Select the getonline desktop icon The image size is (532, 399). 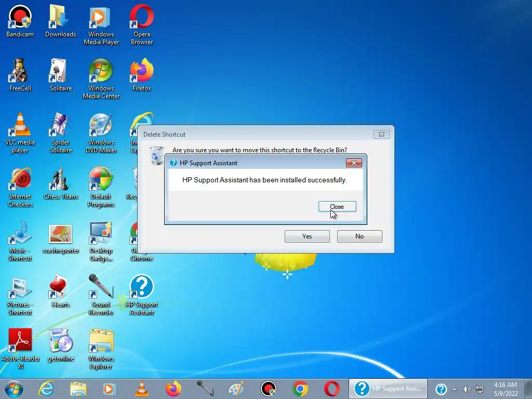(x=60, y=345)
